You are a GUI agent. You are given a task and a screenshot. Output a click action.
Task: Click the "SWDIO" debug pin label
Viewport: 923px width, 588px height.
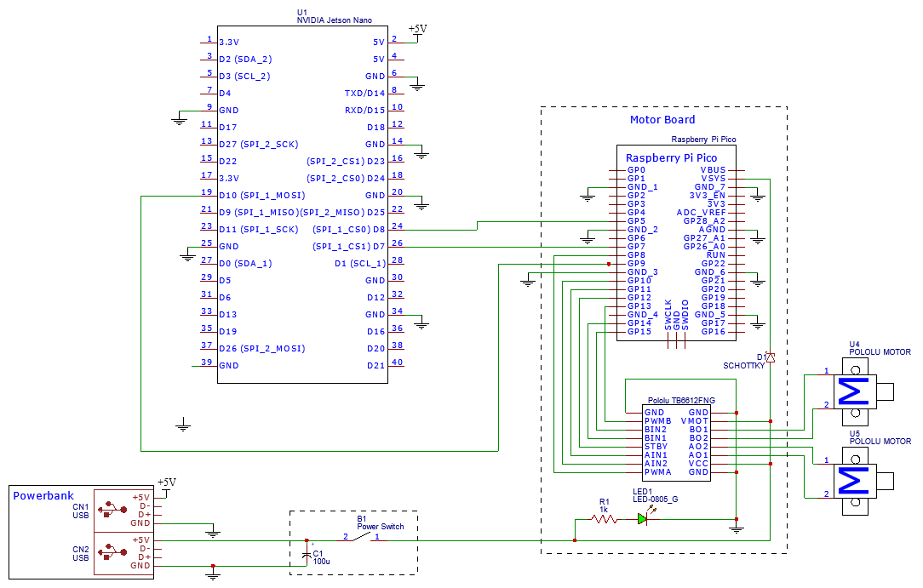(x=685, y=315)
